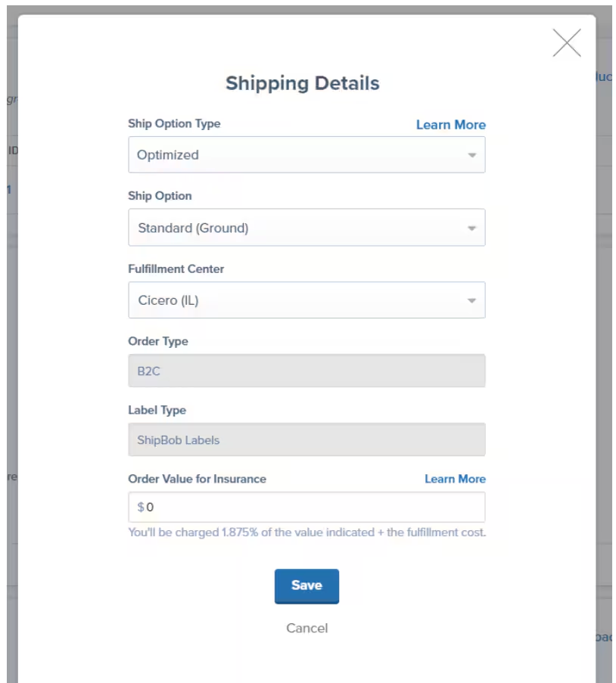The width and height of the screenshot is (616, 683).
Task: Open the Fulfillment Center dropdown
Action: (x=306, y=300)
